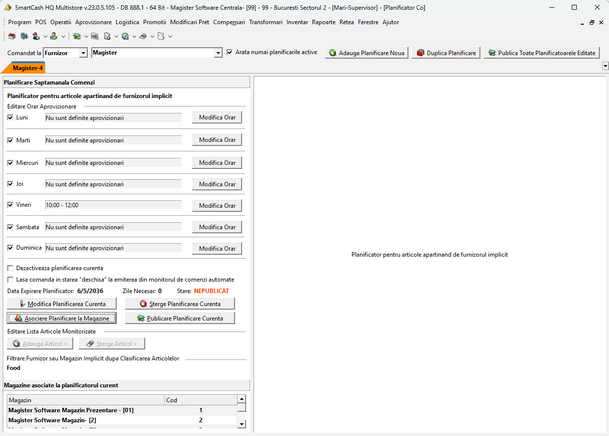Image resolution: width=609 pixels, height=436 pixels.
Task: Open dropdown arrow next to green user icon
Action: pos(63,36)
